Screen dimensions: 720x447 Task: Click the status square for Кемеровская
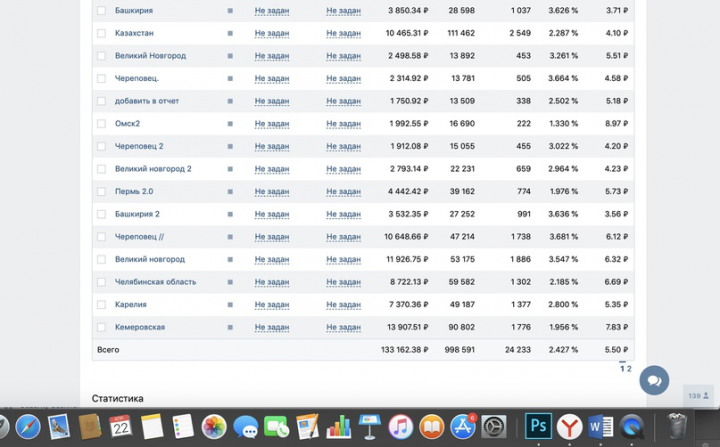point(230,327)
